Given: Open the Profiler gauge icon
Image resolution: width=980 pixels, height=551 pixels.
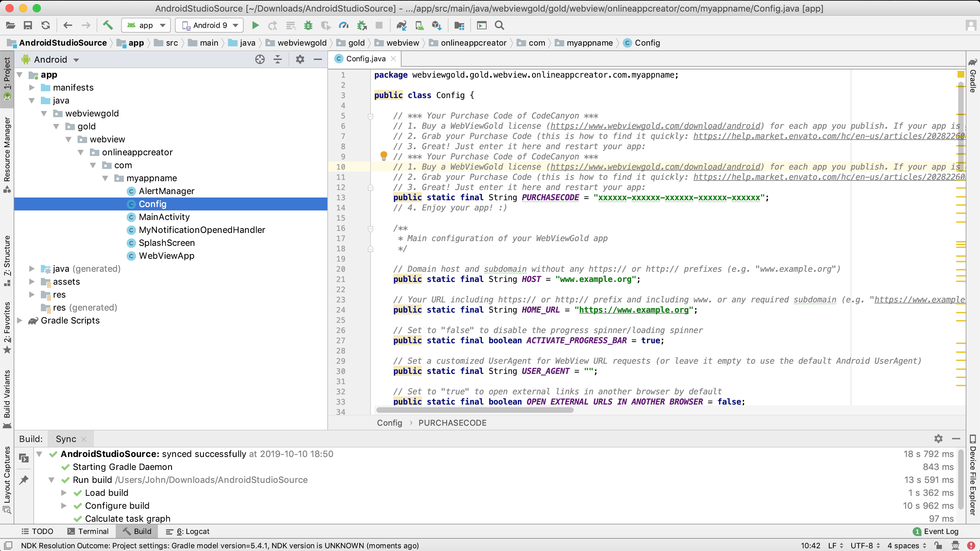Looking at the screenshot, I should 344,26.
